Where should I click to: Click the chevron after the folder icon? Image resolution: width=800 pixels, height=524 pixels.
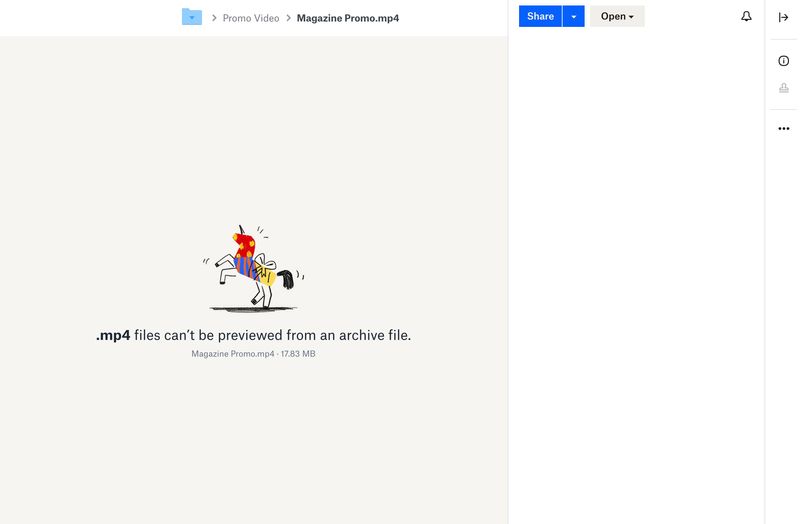tap(214, 18)
